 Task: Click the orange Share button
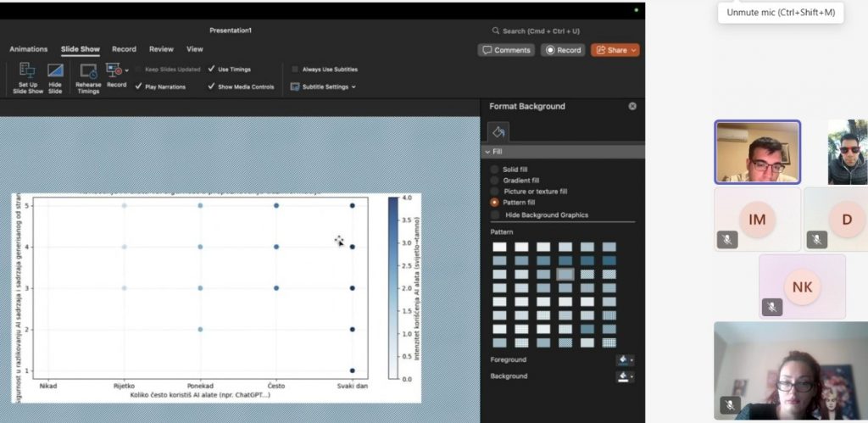coord(615,50)
